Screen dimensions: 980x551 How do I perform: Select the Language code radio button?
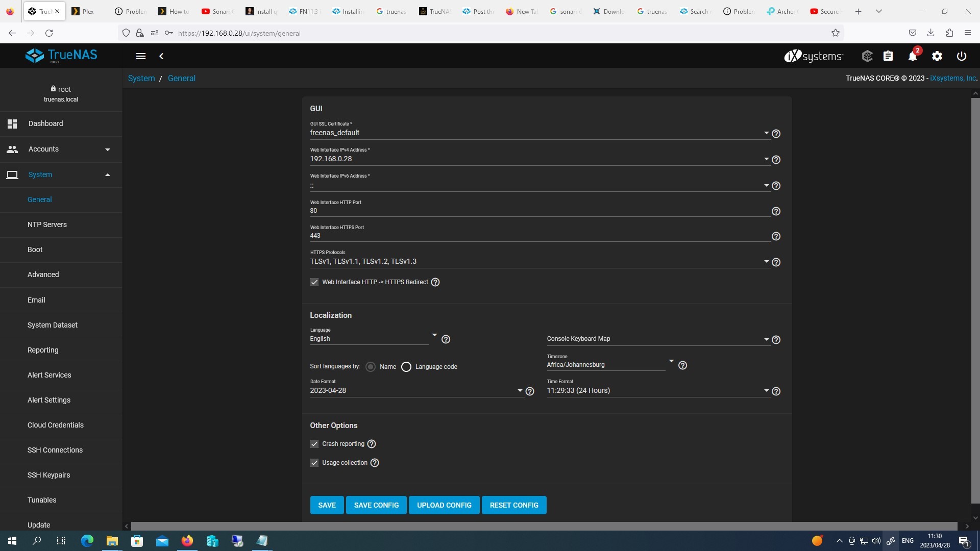click(406, 367)
